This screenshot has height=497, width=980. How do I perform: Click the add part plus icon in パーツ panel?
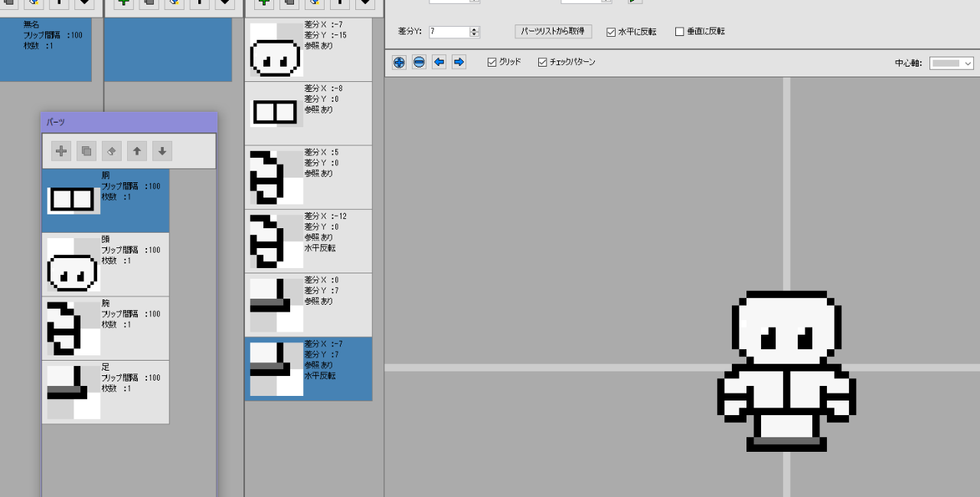point(61,152)
